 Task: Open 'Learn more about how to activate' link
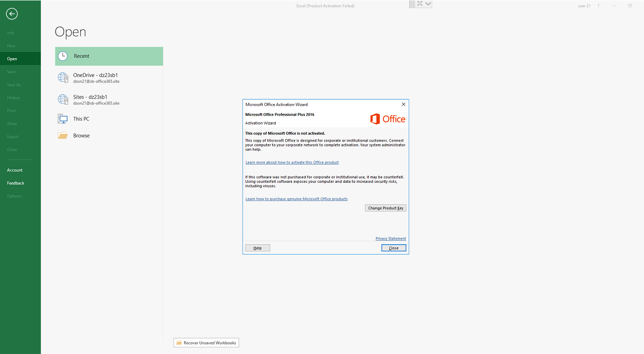click(x=292, y=162)
